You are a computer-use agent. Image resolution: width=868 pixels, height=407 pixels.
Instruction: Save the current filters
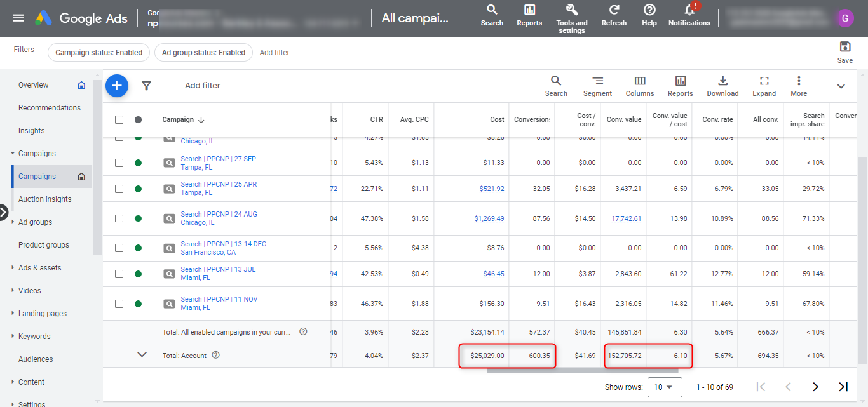845,52
